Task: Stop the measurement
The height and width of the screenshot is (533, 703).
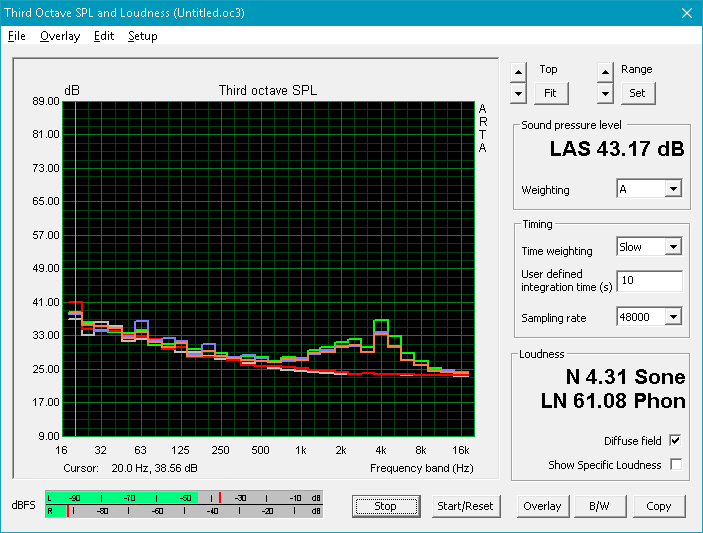Action: click(386, 506)
